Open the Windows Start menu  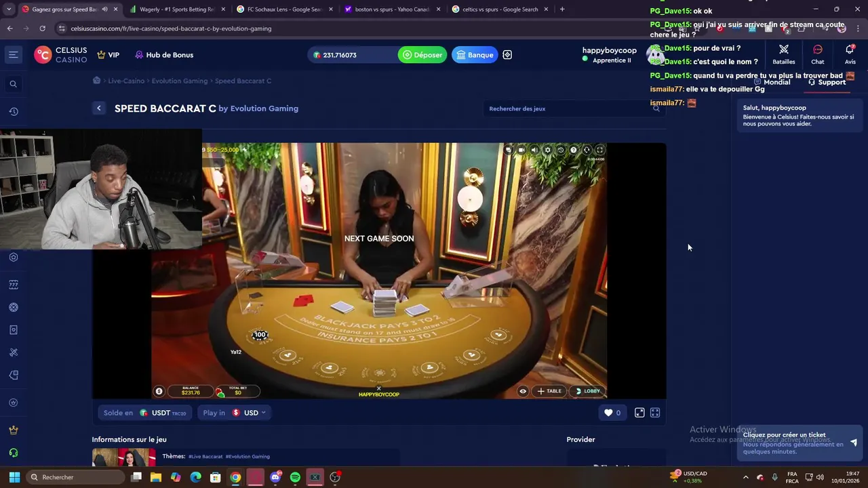tap(14, 477)
